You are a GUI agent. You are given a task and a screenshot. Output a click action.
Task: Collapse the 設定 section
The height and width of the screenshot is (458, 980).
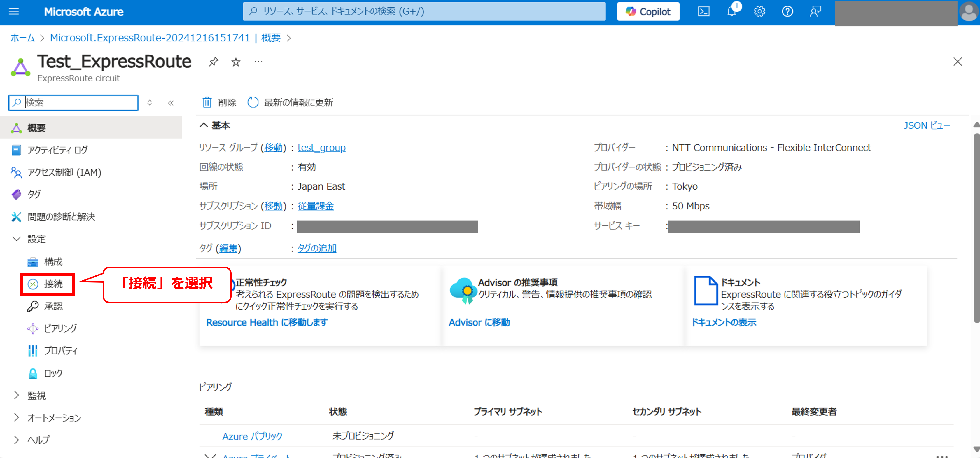click(16, 239)
